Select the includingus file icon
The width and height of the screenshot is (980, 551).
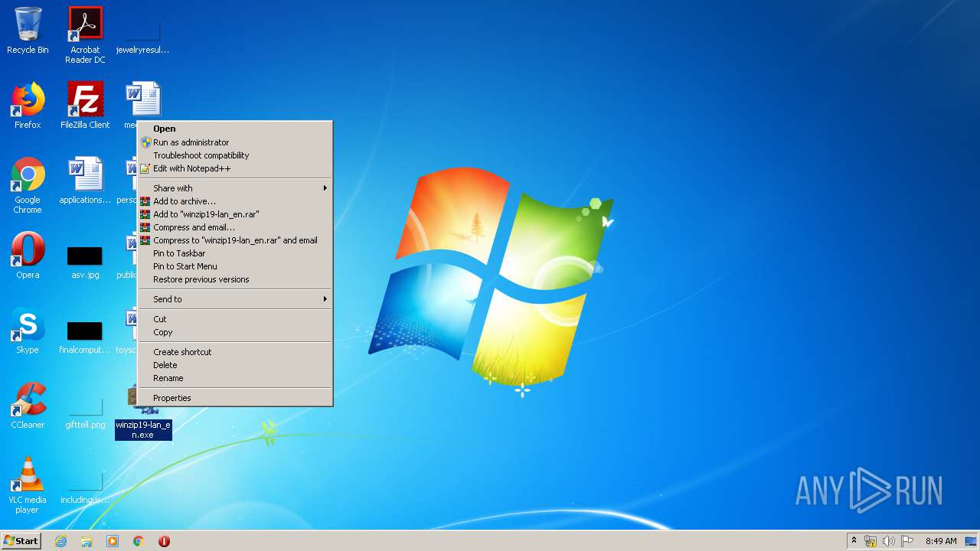[x=85, y=486]
